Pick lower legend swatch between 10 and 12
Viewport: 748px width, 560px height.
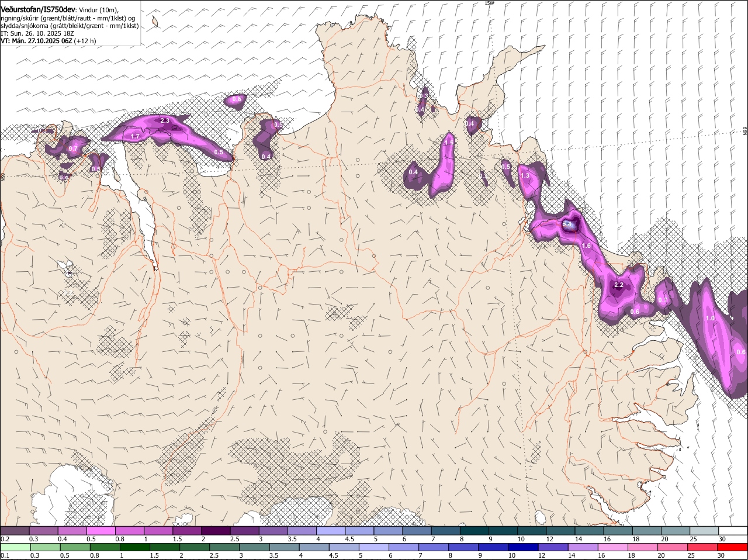pos(523,547)
